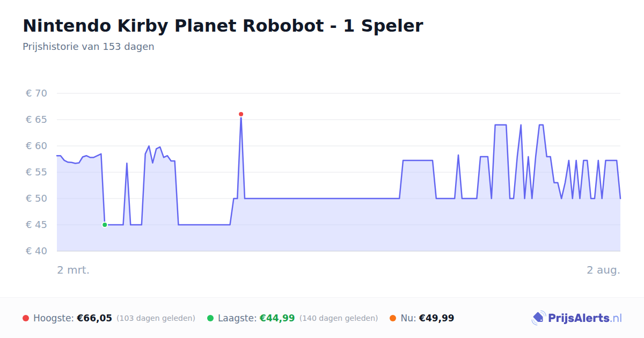Select the lowest price €44,99 value
This screenshot has height=338, width=644.
(x=277, y=318)
